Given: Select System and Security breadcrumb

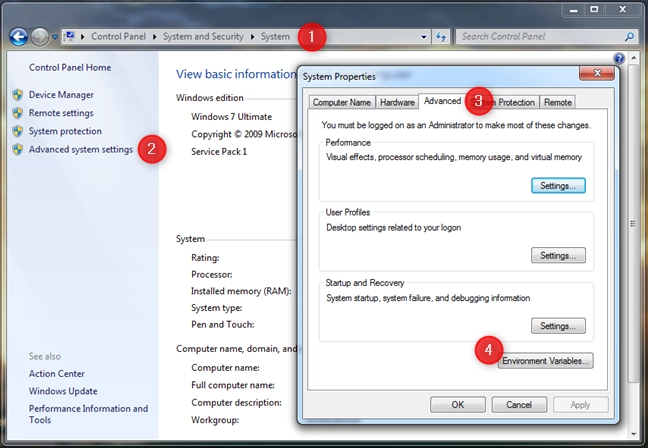Looking at the screenshot, I should click(x=203, y=36).
